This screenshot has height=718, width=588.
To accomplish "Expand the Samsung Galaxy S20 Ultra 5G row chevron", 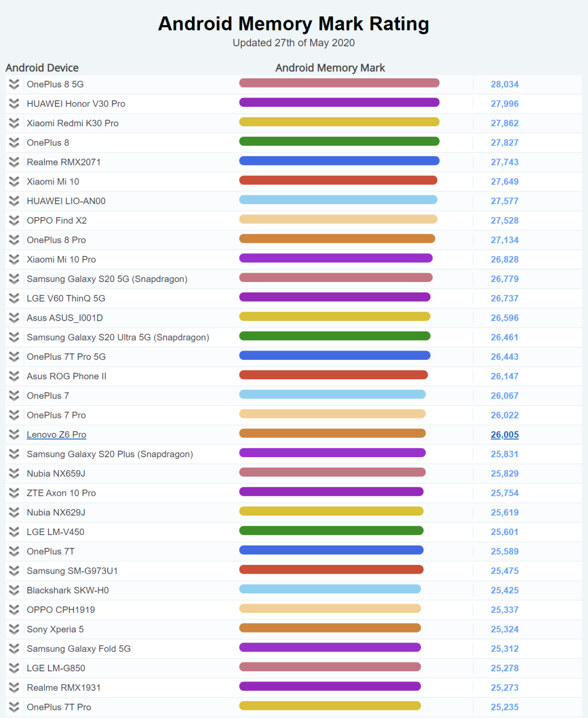I will point(14,337).
